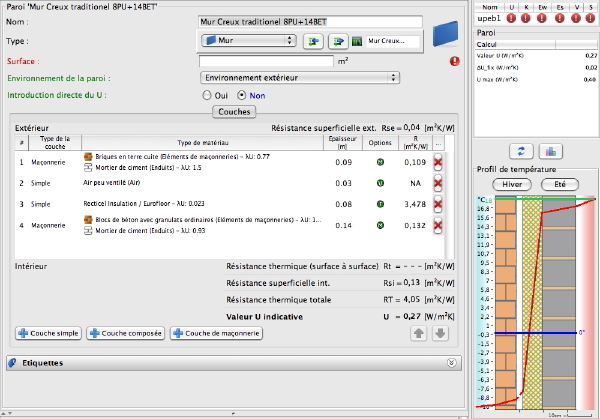Open the Mur type dropdown
Screen dimensions: 600x419
coord(248,41)
